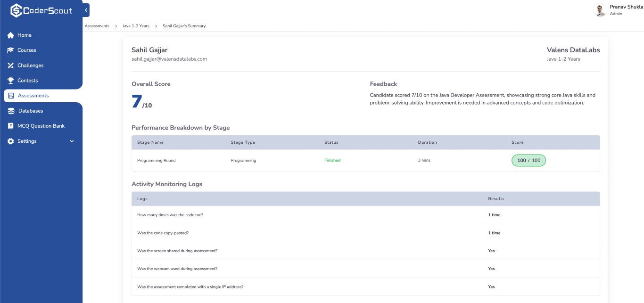The image size is (644, 303).
Task: Select MCQ Question Bank menu item
Action: [41, 126]
